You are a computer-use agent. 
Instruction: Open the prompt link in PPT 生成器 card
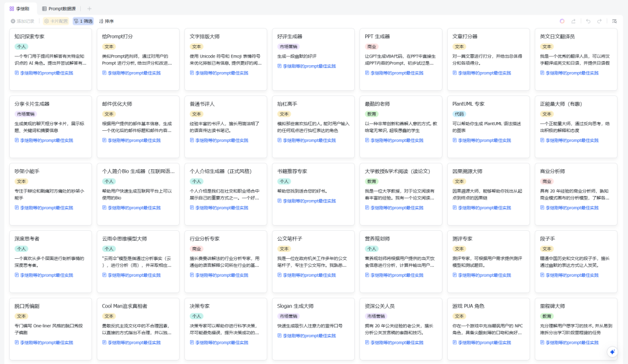(x=394, y=73)
